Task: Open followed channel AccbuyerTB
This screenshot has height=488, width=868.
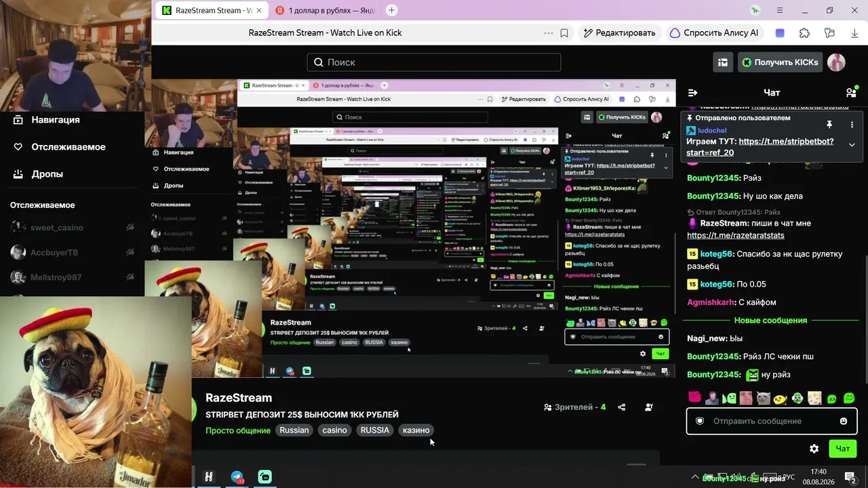Action: [73, 252]
